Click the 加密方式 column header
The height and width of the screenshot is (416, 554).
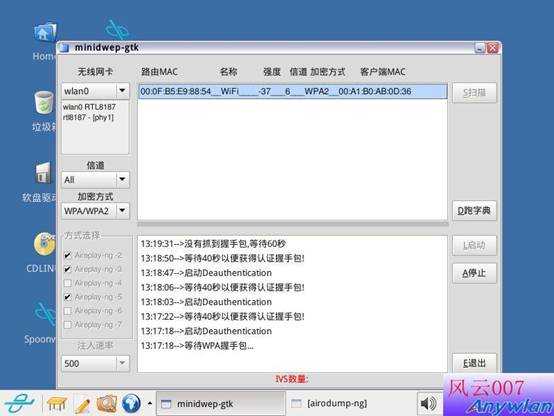328,72
